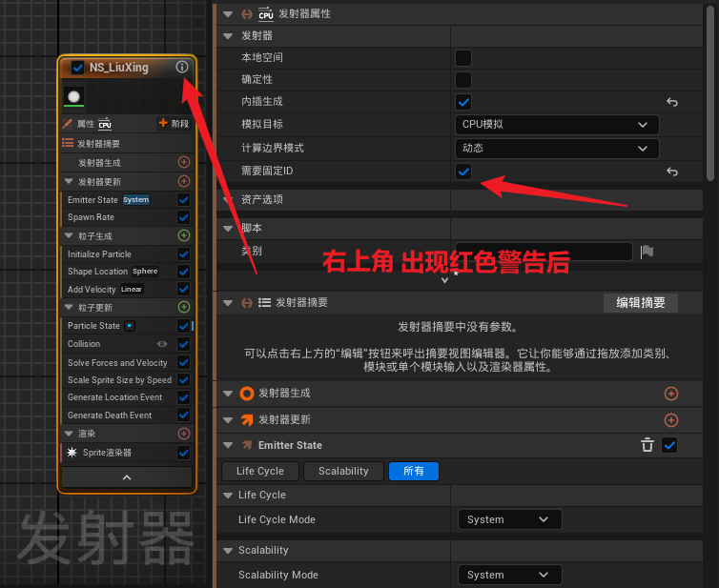Open Life Cycle Mode System dropdown
Viewport: 719px width, 588px height.
[509, 519]
